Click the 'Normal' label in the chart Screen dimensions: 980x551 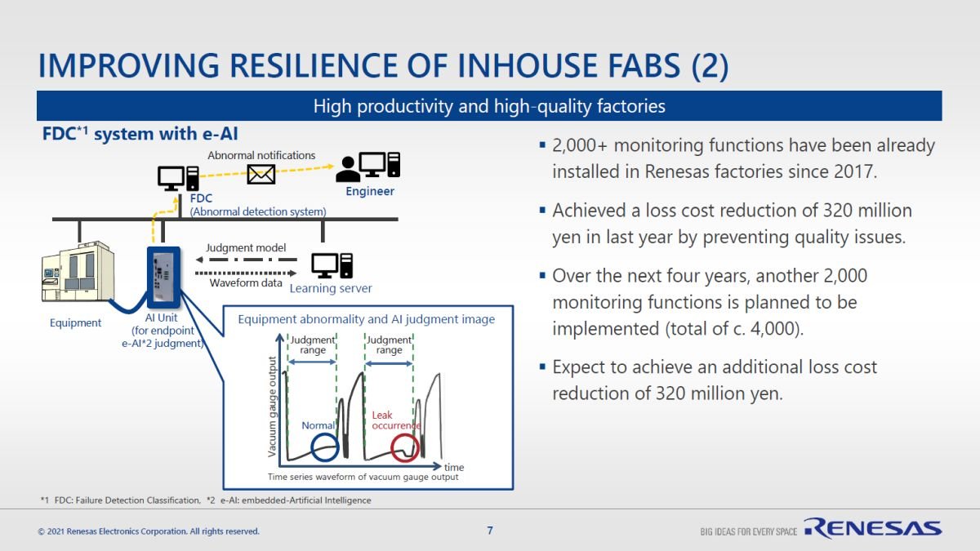coord(317,425)
